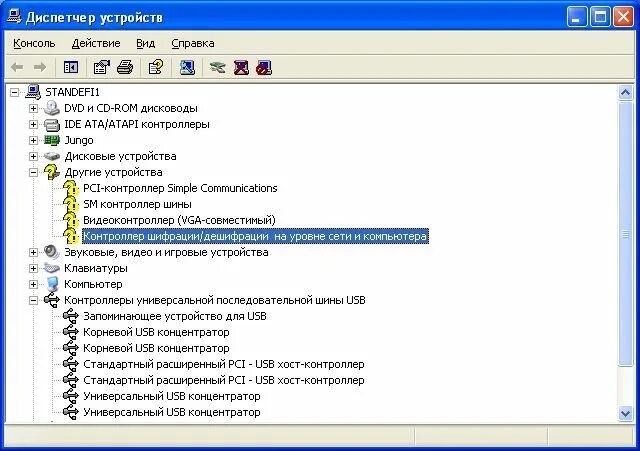640x451 pixels.
Task: Select the Jungo label
Action: pyautogui.click(x=79, y=140)
